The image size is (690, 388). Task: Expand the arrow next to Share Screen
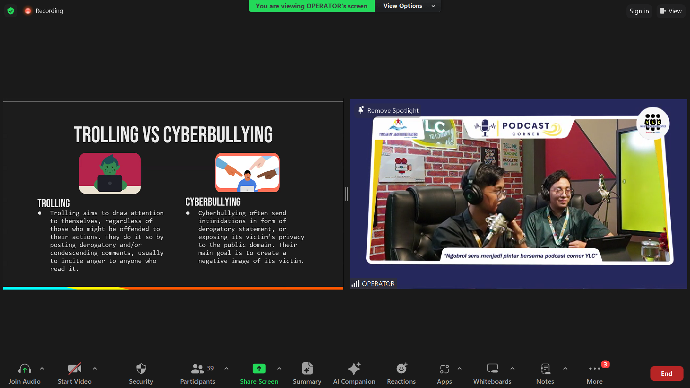pos(279,369)
